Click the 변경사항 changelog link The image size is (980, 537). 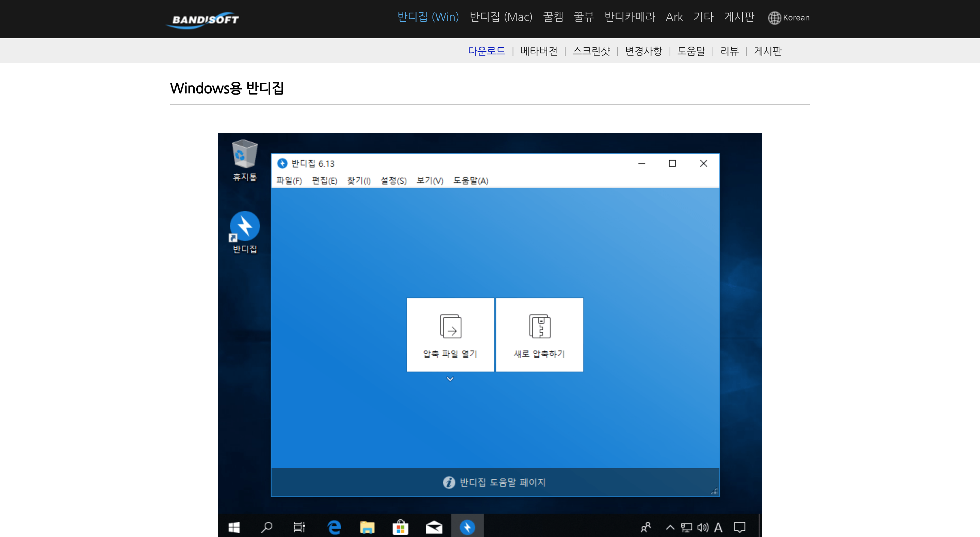[643, 51]
